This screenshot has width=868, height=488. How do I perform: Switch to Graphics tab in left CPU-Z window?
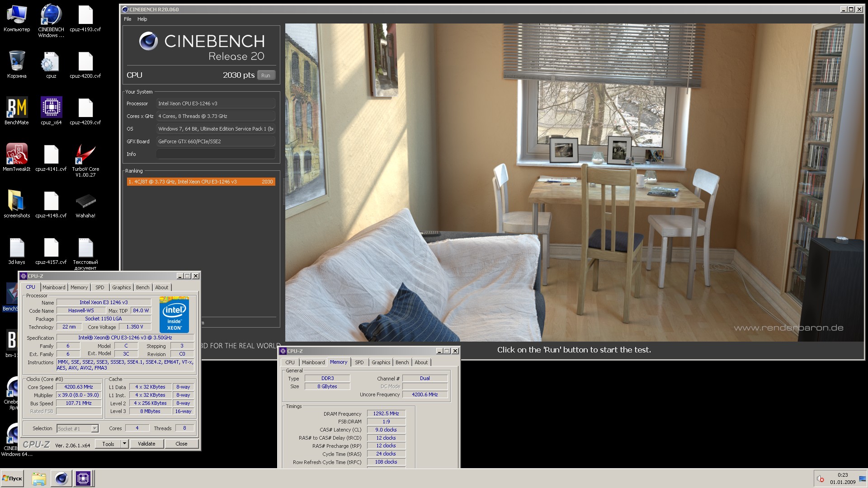121,287
